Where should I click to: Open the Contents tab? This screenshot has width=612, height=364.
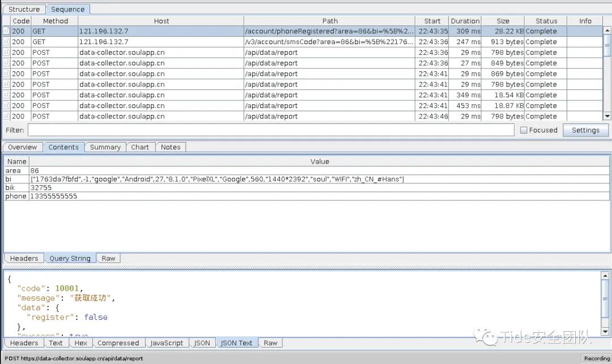pos(63,147)
